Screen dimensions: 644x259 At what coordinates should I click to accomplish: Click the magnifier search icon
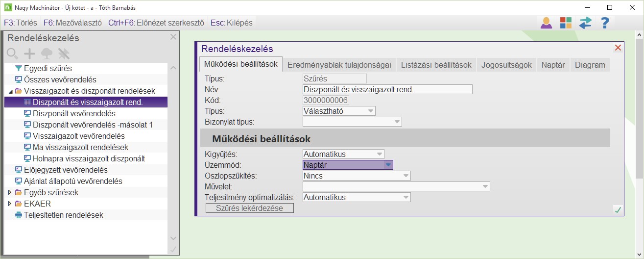(12, 53)
